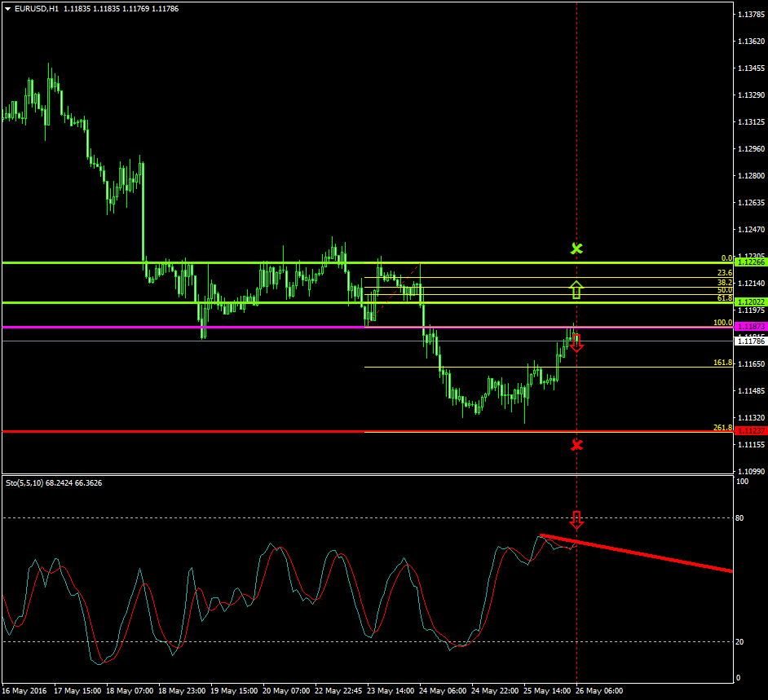Click the EURUSD,H1 chart title label

tap(35, 8)
